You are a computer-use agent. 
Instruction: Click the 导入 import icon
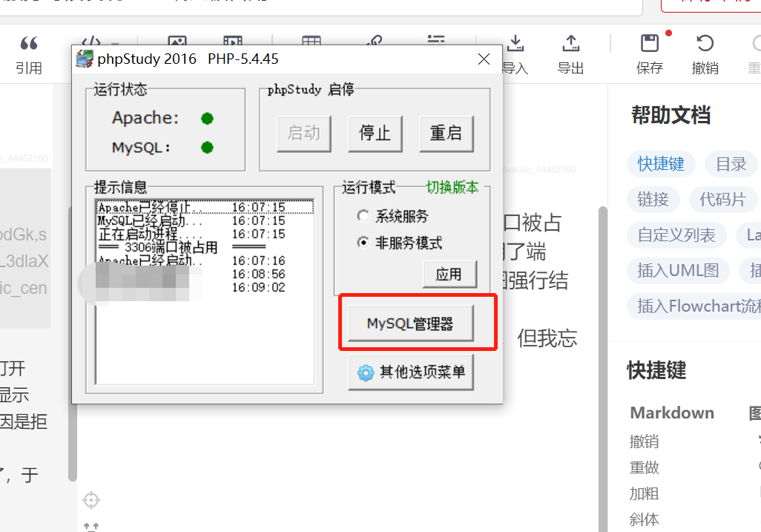tap(515, 43)
